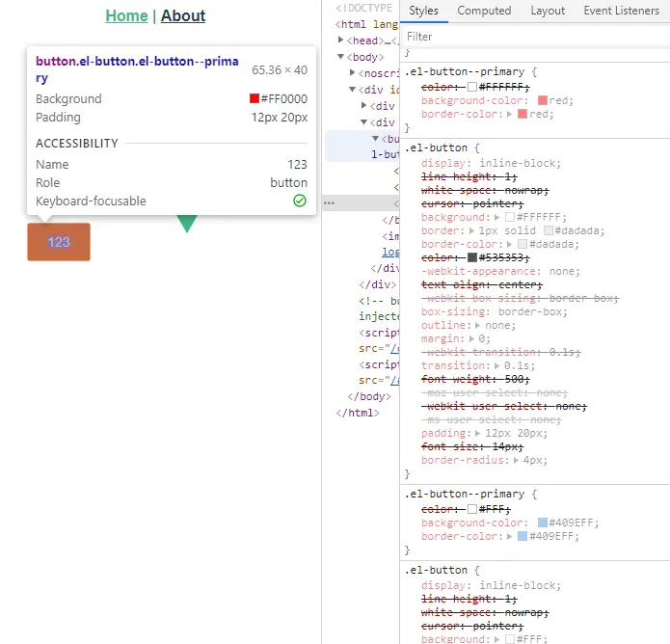Expand margin: 0 shorthand triangle
670x644 pixels.
click(x=471, y=339)
